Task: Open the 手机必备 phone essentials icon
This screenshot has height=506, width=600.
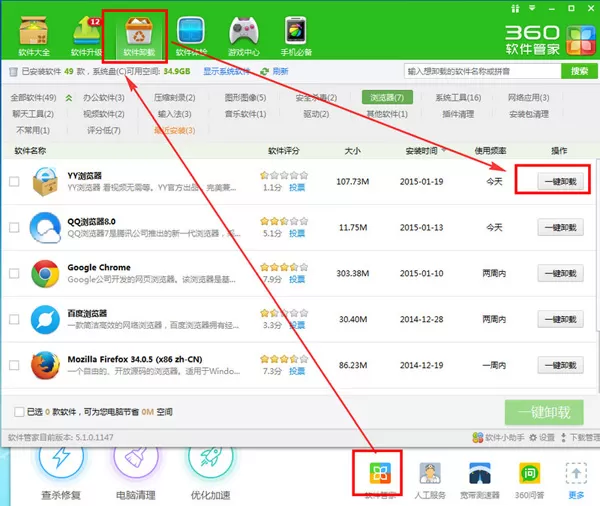Action: (296, 36)
